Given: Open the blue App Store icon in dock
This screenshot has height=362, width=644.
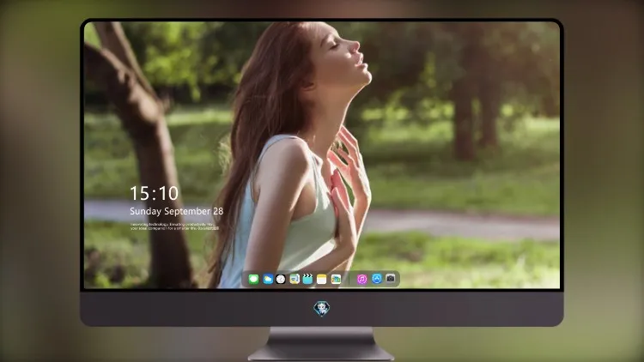Looking at the screenshot, I should [x=377, y=279].
